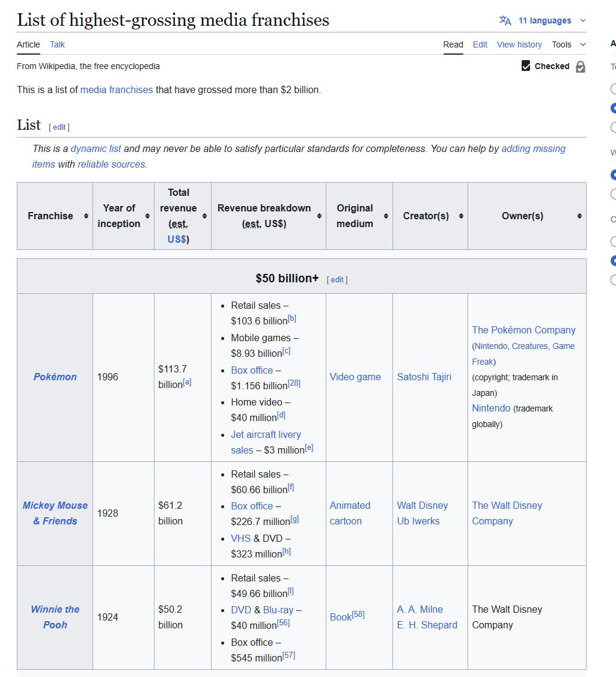Viewport: 616px width, 677px height.
Task: Sort table by Year of inception arrows
Action: [x=147, y=216]
